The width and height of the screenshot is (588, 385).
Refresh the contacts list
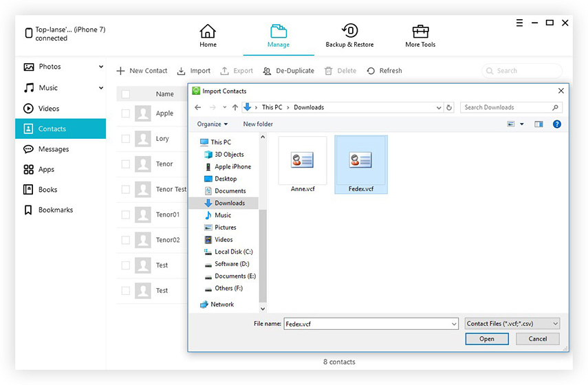click(384, 71)
